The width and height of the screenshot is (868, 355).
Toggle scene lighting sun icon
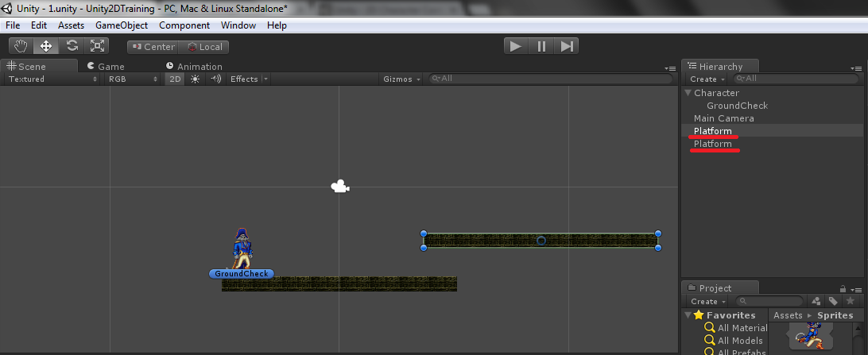(195, 79)
